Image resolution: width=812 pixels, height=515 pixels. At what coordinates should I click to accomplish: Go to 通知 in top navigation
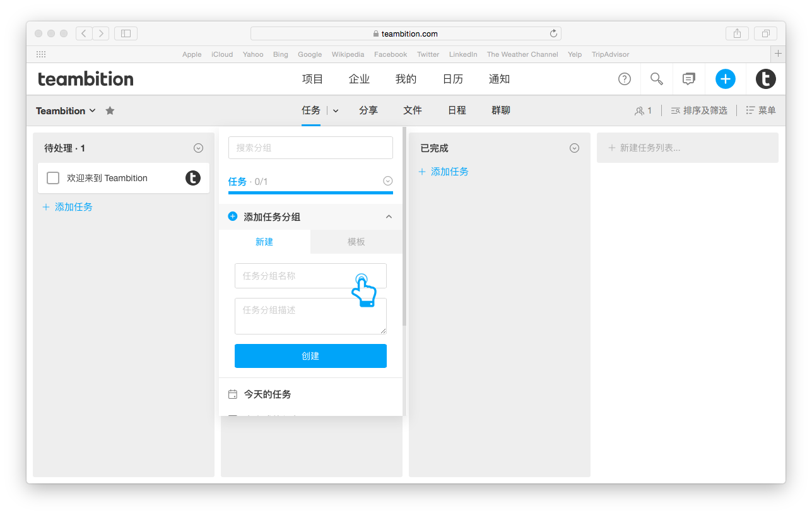coord(499,79)
